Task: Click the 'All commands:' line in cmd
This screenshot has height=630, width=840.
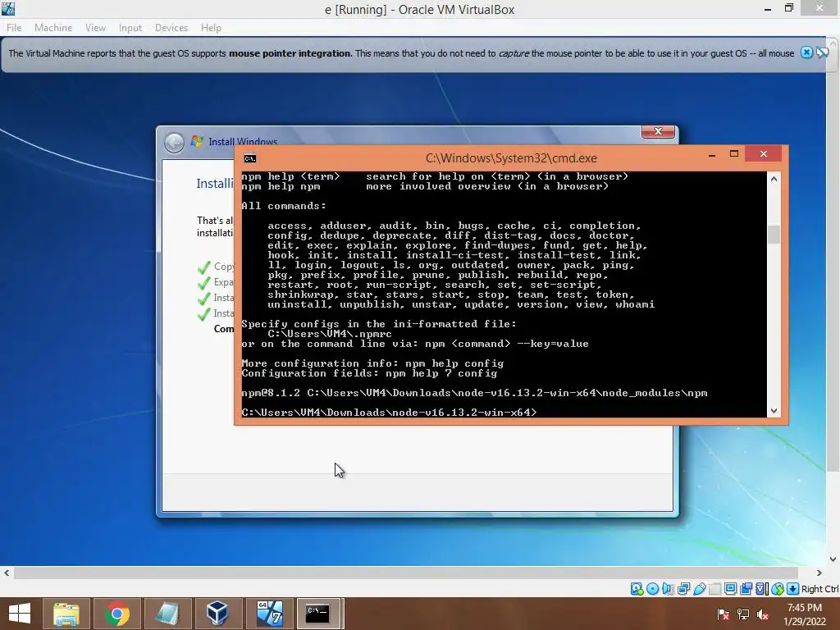Action: (283, 206)
